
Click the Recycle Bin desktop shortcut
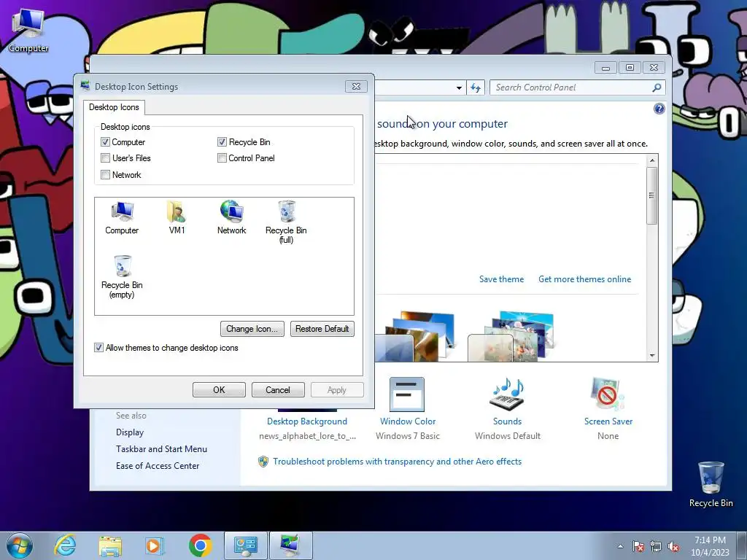coord(711,484)
